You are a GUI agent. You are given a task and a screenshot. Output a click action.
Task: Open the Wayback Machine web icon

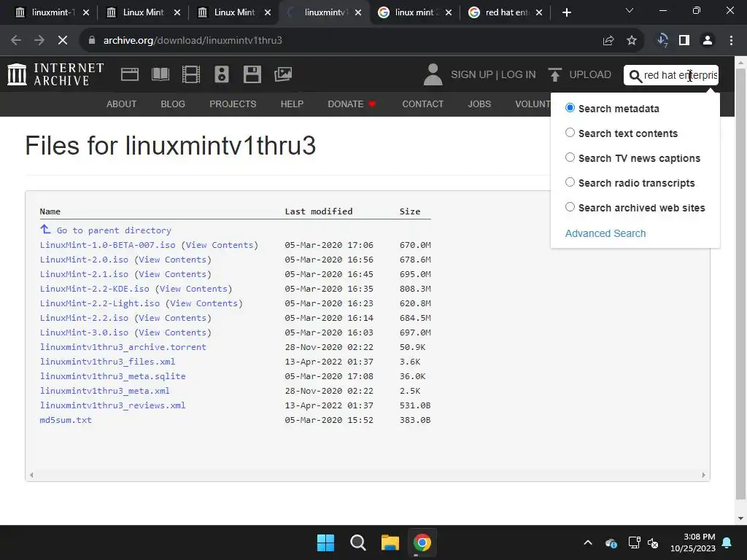(130, 74)
